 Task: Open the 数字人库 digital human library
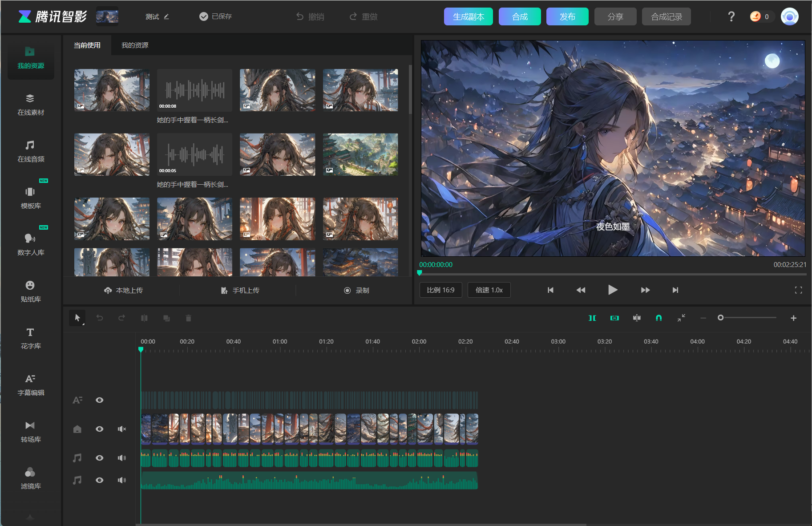[x=30, y=244]
